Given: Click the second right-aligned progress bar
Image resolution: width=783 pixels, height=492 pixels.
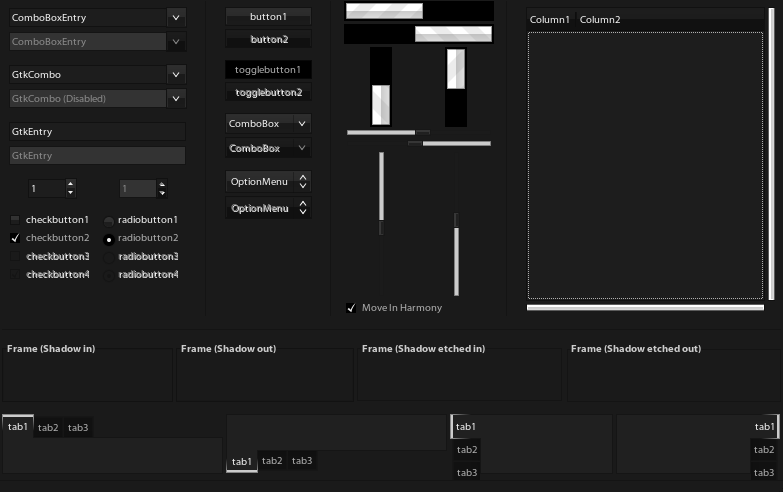Looking at the screenshot, I should (x=419, y=34).
